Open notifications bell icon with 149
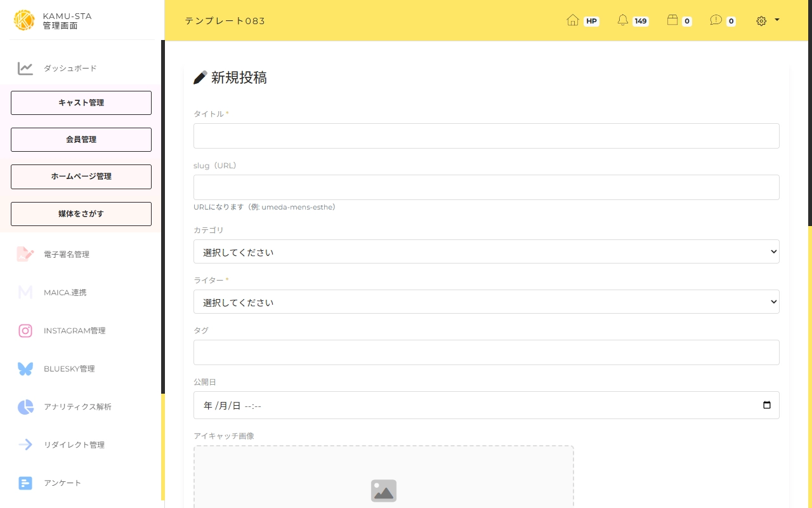Image resolution: width=812 pixels, height=508 pixels. (623, 20)
